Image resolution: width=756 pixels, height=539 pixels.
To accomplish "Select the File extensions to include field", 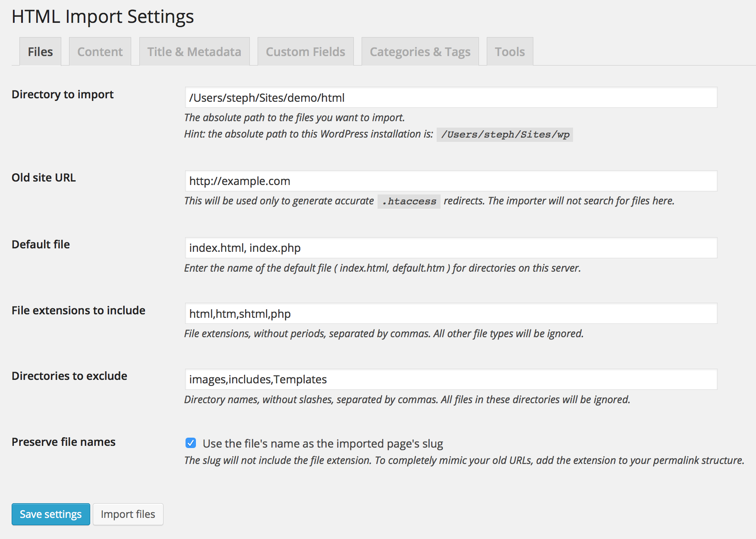I will coord(450,314).
